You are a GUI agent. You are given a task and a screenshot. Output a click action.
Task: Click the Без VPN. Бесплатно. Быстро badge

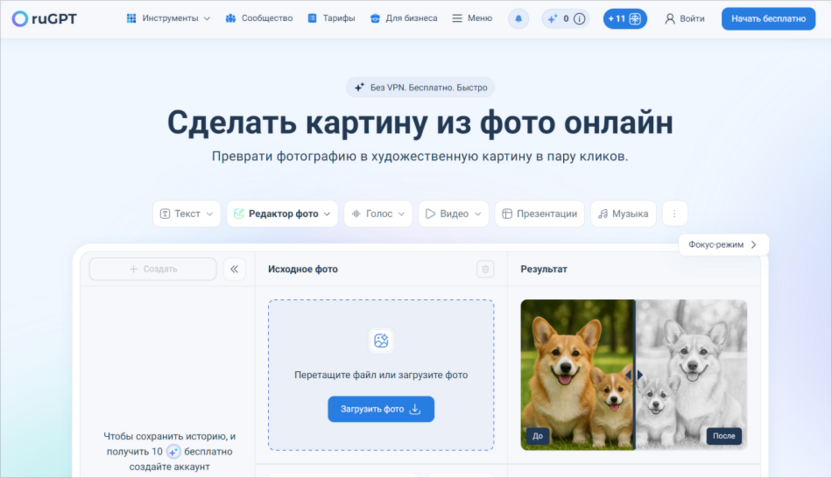point(420,88)
